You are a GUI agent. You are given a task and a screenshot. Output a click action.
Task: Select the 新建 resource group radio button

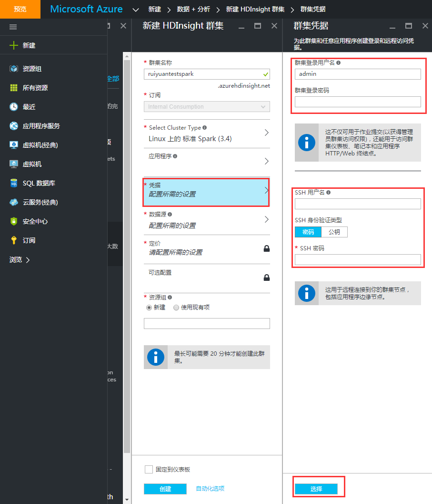(149, 308)
